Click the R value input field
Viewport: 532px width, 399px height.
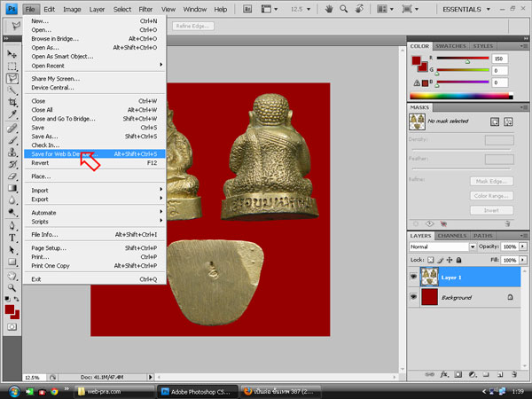coord(500,59)
